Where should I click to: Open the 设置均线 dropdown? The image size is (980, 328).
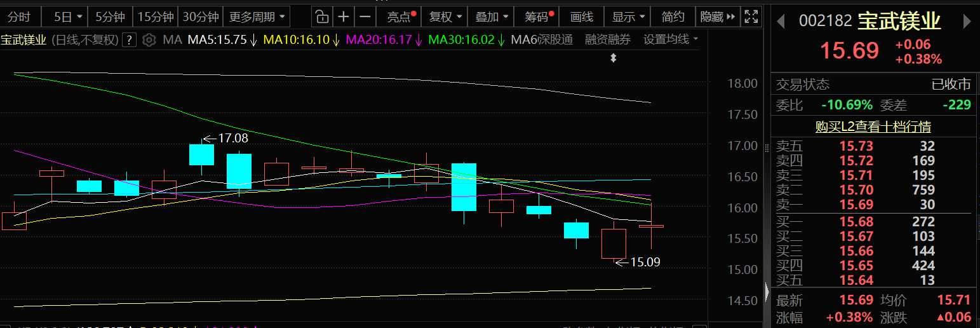point(670,39)
